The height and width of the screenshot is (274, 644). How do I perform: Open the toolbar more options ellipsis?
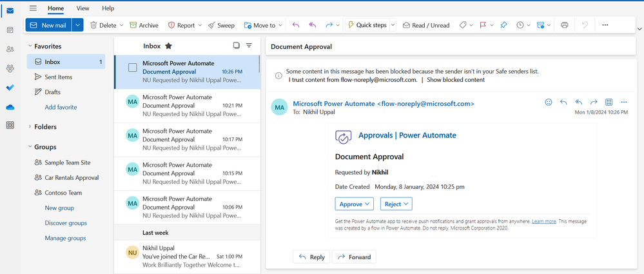(x=605, y=25)
